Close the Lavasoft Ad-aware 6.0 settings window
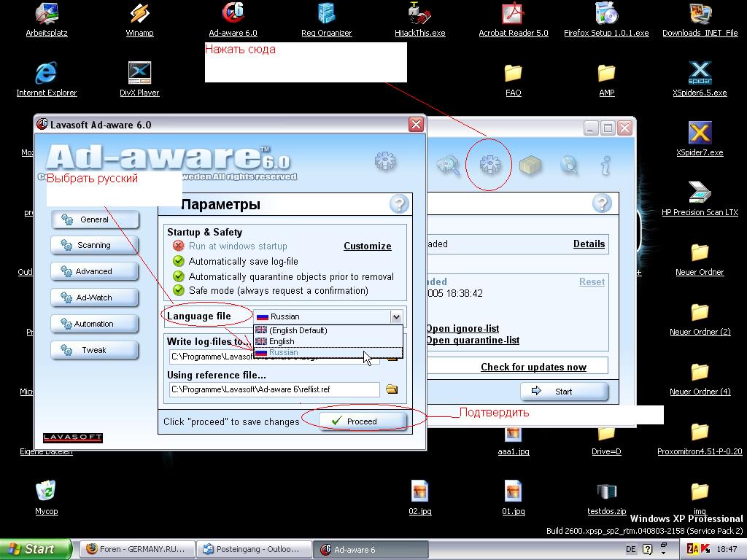 (416, 125)
